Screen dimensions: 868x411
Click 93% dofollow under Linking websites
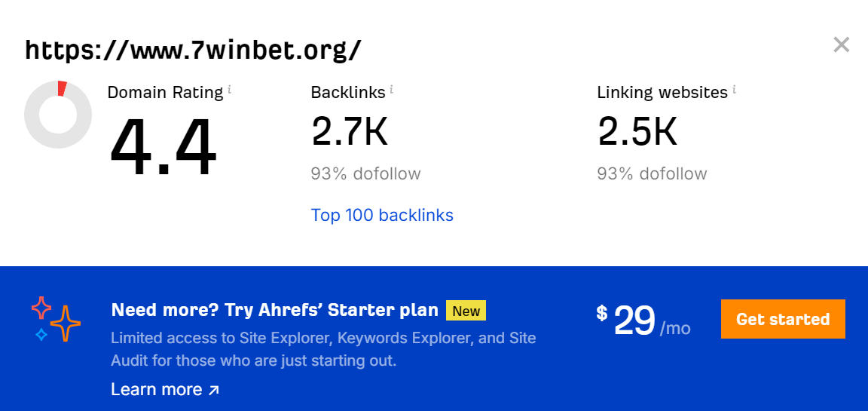652,174
